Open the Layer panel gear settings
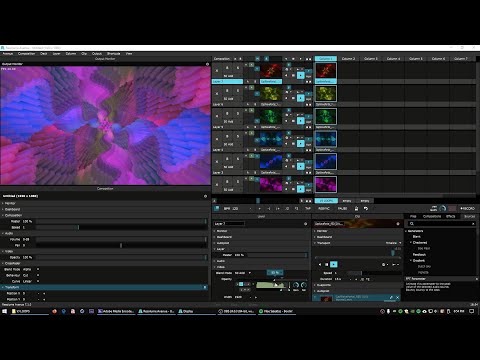This screenshot has height=360, width=480. [x=306, y=224]
